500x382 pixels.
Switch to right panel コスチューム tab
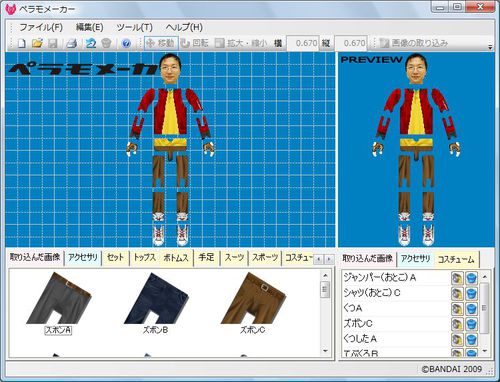456,259
